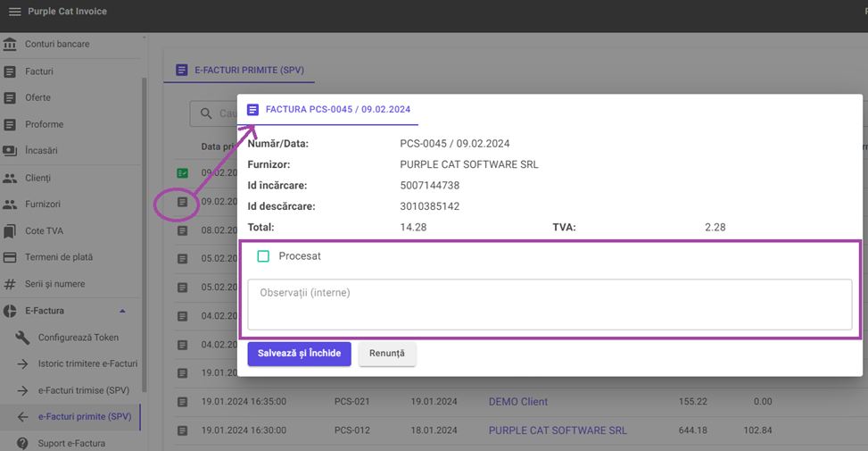The height and width of the screenshot is (451, 868).
Task: Go to Oferte in the sidebar
Action: [x=37, y=97]
